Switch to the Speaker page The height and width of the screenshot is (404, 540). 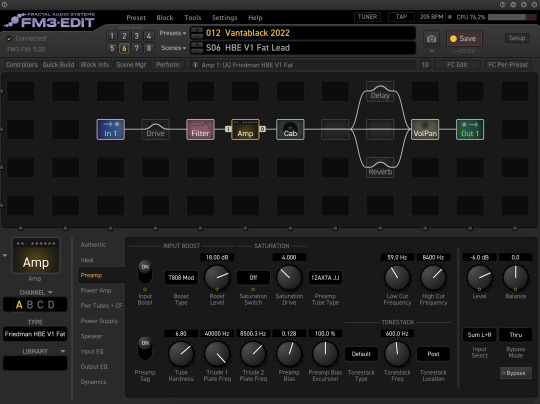[91, 336]
